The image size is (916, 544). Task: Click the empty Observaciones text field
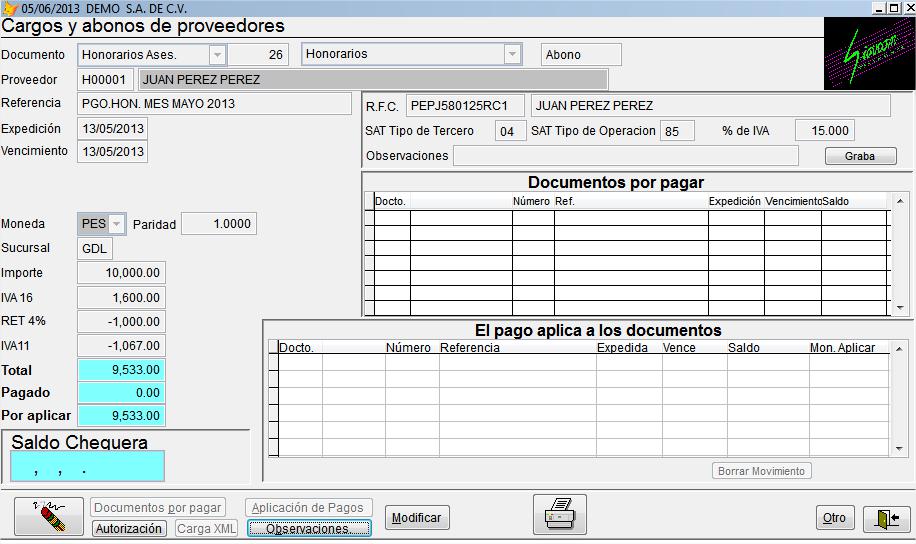(x=626, y=156)
